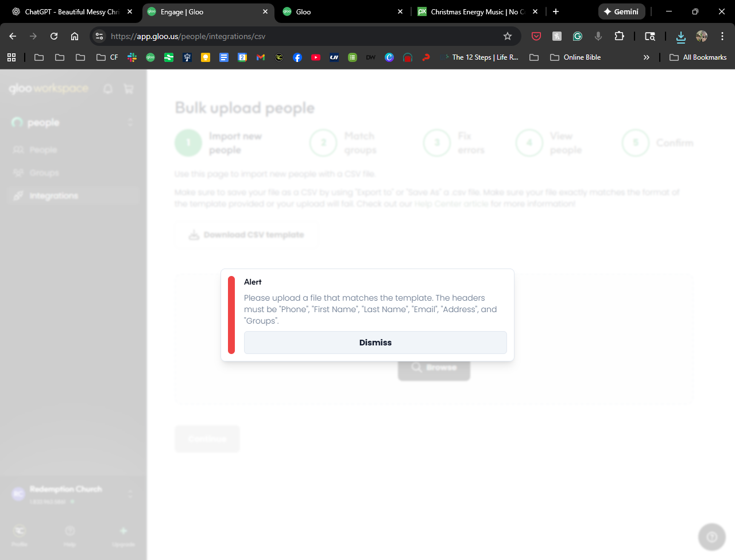The image size is (735, 560).
Task: Open the Online Bible bookmark folder
Action: 575,57
